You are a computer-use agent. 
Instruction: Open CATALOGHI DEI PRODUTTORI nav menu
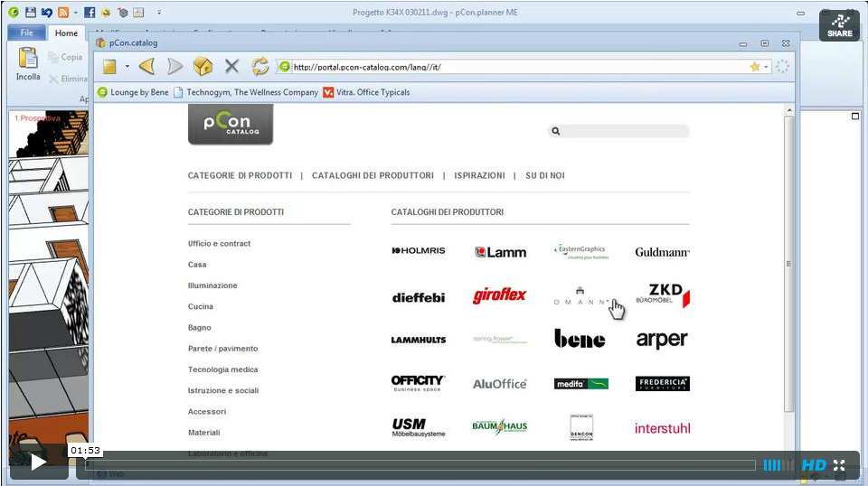pos(373,175)
